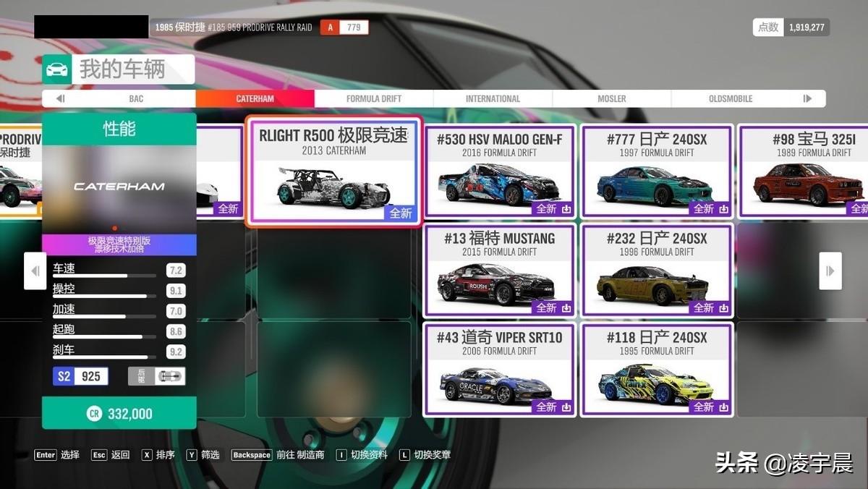Click the 全新 tag on the RLIGHT R500 card
The width and height of the screenshot is (868, 489).
(x=400, y=213)
